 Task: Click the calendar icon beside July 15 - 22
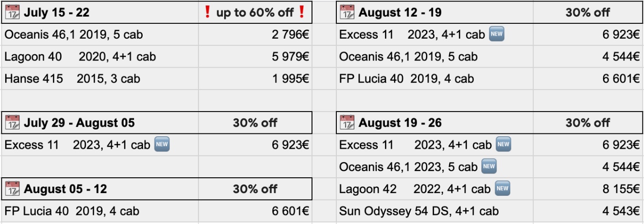[x=12, y=12]
